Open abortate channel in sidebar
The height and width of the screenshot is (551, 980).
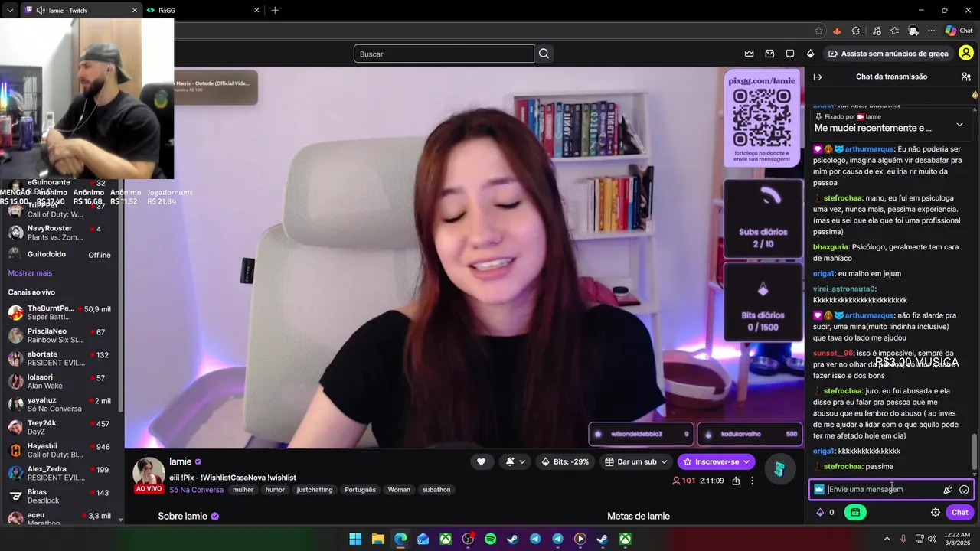pyautogui.click(x=60, y=358)
